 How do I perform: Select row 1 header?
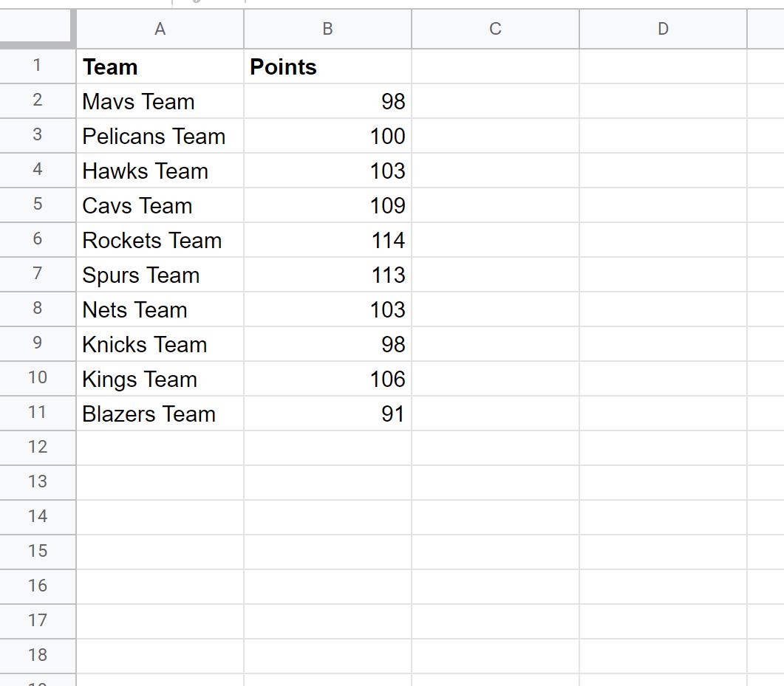click(38, 66)
